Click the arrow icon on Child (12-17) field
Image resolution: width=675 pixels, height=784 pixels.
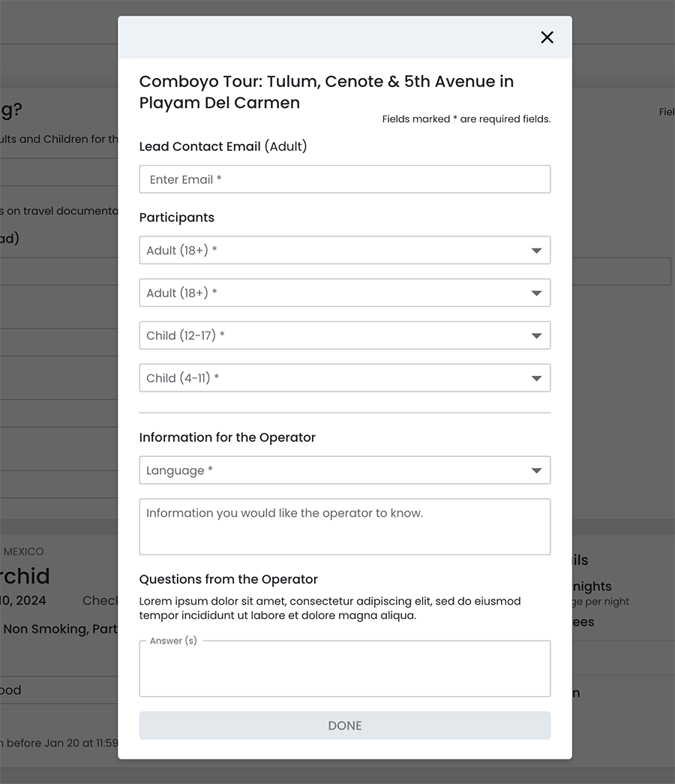pyautogui.click(x=536, y=336)
